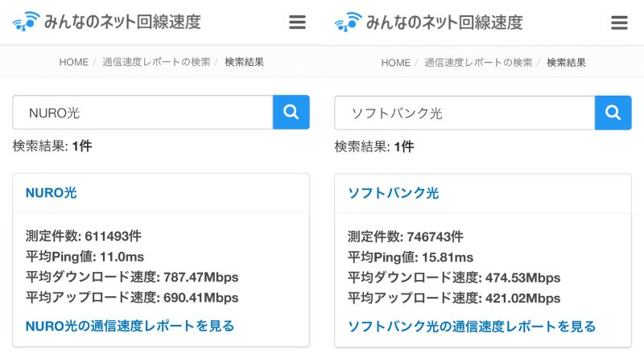Open NURO光の通信速度レポートを見る link
644x362 pixels.
pos(130,326)
